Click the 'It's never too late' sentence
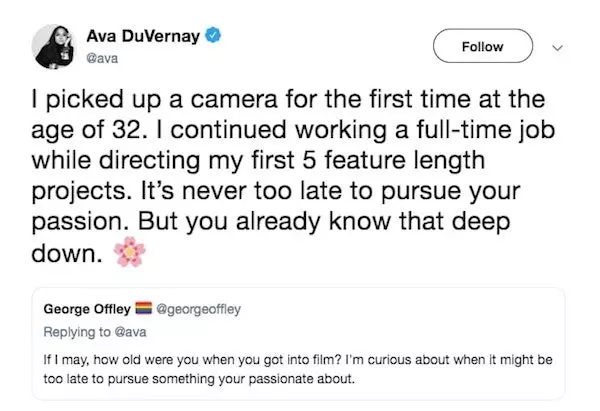Screen dimensions: 600x411 coord(331,191)
